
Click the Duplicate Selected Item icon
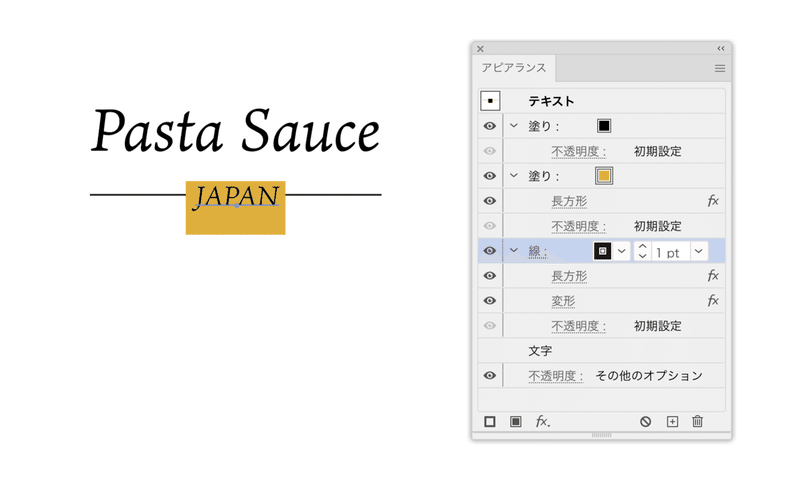(672, 422)
